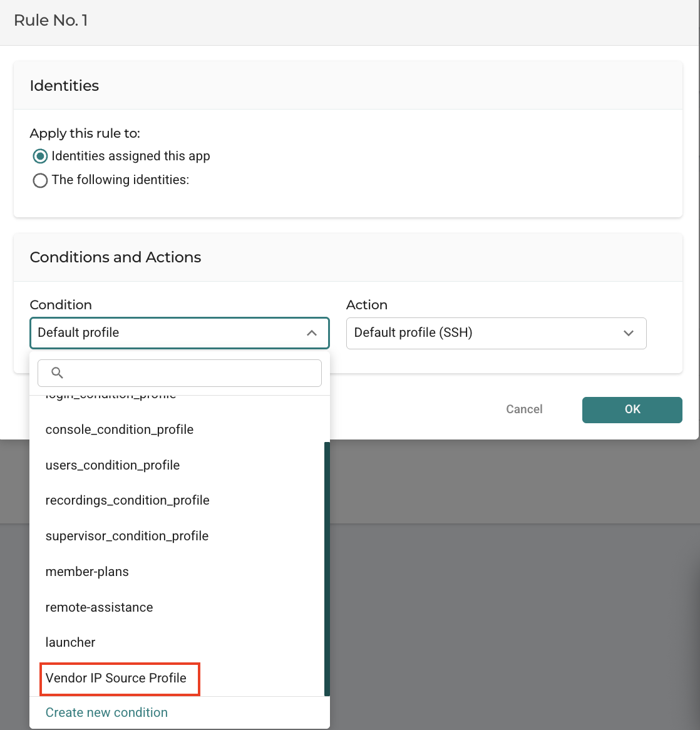Expand the Action dropdown chevron

(628, 333)
